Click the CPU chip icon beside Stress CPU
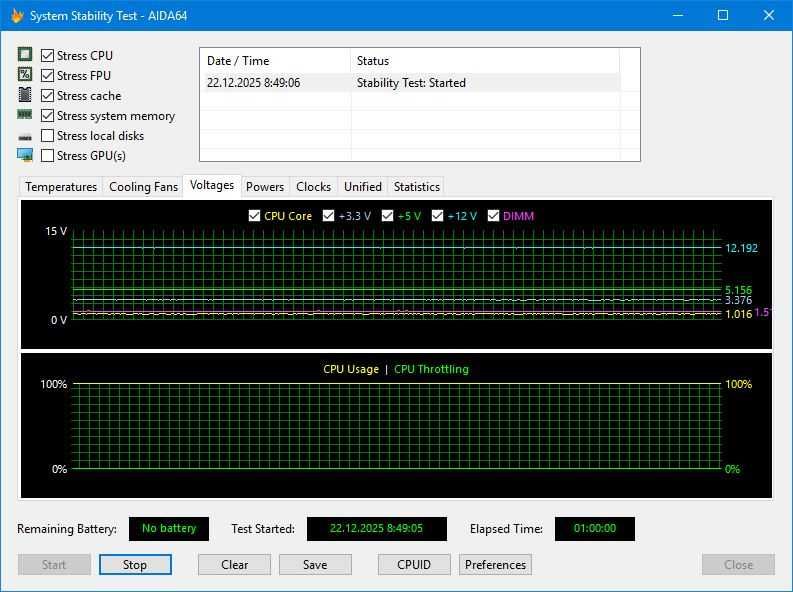Image resolution: width=793 pixels, height=592 pixels. pos(25,54)
